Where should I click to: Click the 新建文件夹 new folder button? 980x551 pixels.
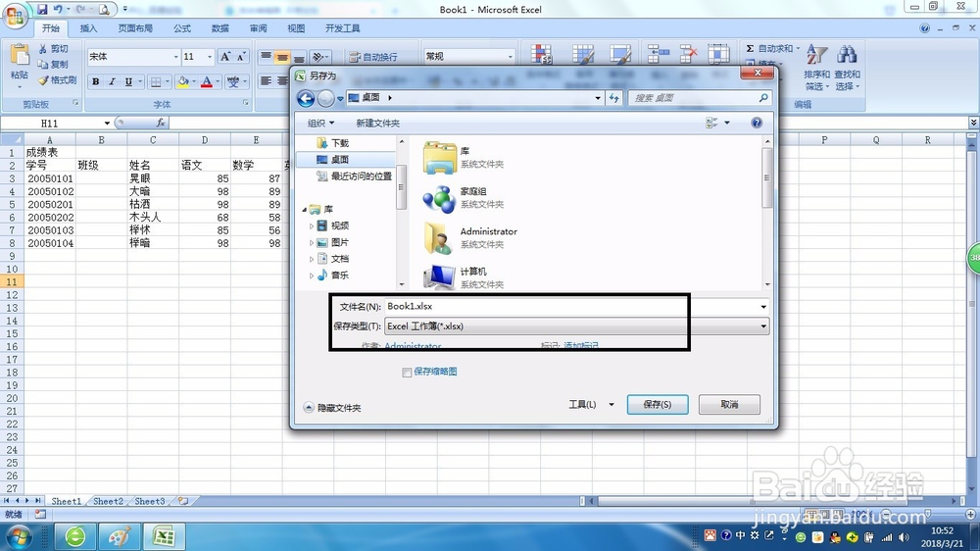pyautogui.click(x=377, y=124)
